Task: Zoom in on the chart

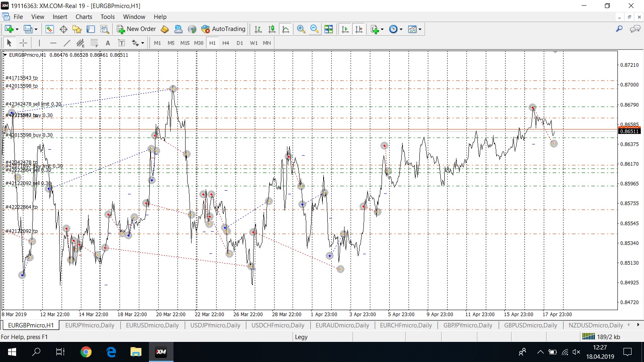Action: tap(301, 29)
